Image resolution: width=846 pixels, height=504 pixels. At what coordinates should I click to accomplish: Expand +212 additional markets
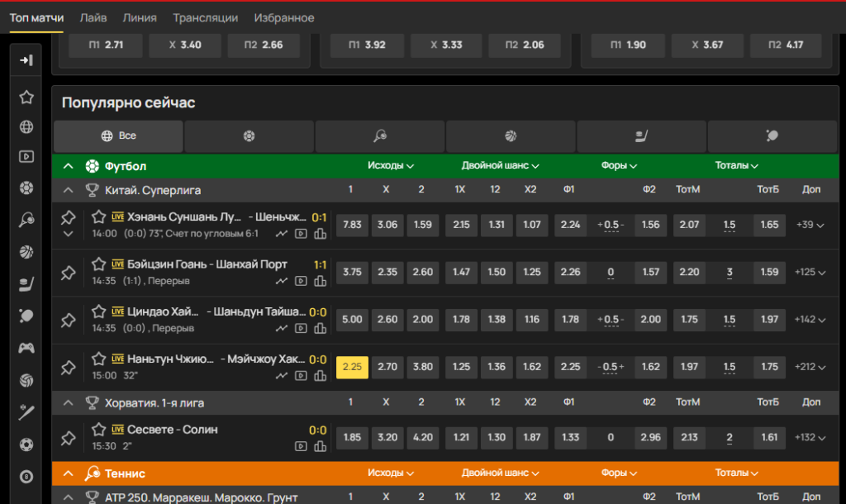[x=810, y=367]
